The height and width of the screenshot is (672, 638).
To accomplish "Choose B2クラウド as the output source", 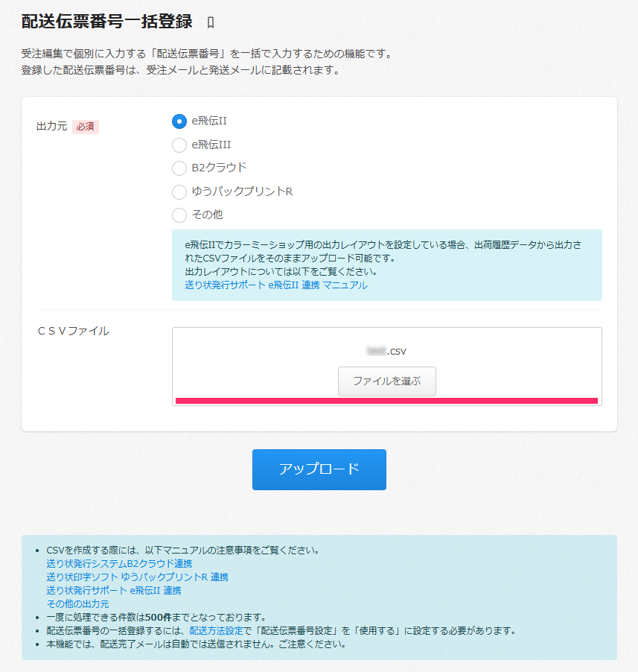I will (x=179, y=168).
